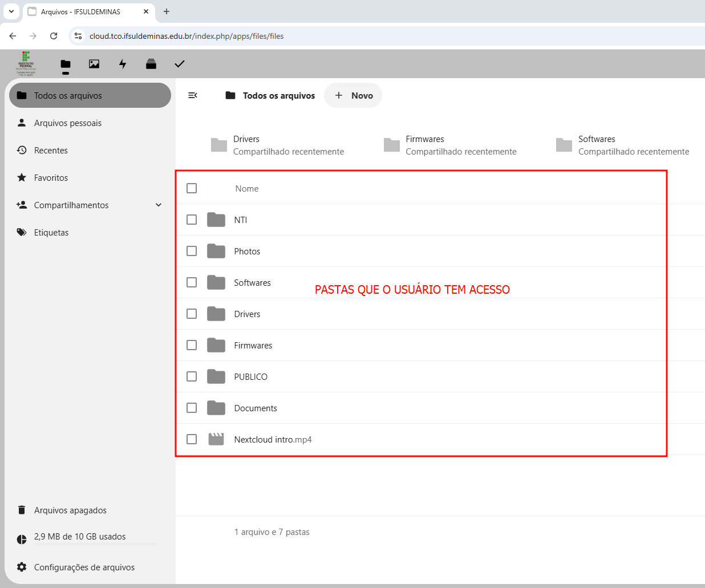Click the Nextcloud intro video file icon
The width and height of the screenshot is (705, 588).
(x=216, y=439)
